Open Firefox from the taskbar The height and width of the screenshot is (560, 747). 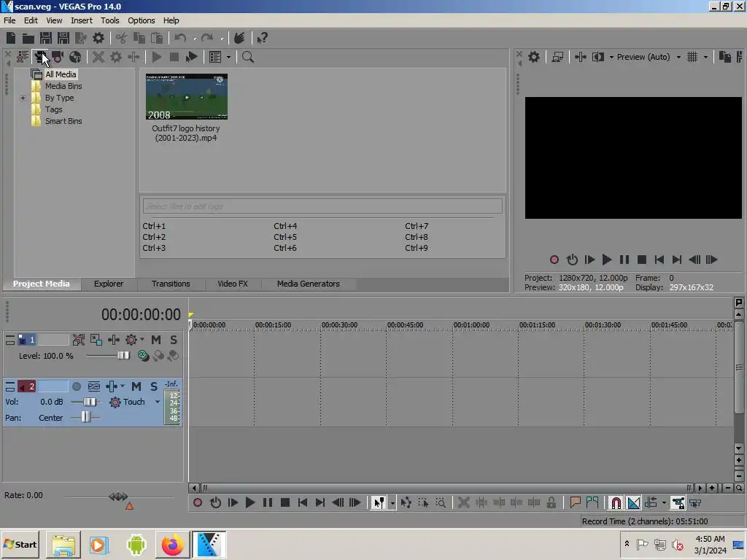click(x=172, y=544)
